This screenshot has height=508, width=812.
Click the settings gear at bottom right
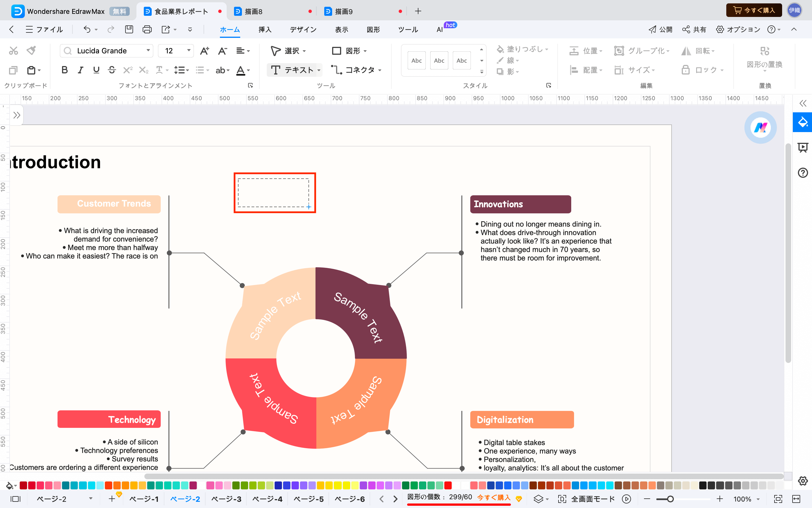pos(803,481)
